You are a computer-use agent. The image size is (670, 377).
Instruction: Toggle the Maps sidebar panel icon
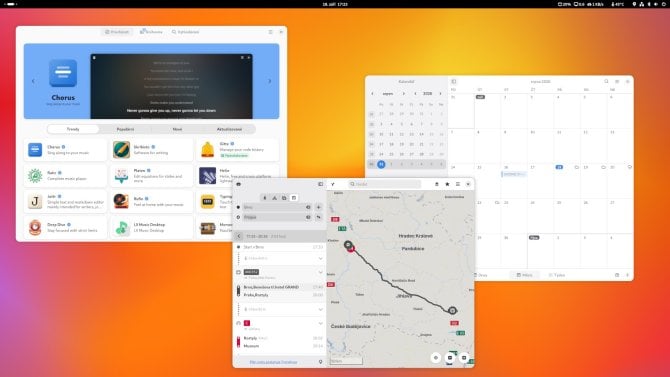point(320,184)
